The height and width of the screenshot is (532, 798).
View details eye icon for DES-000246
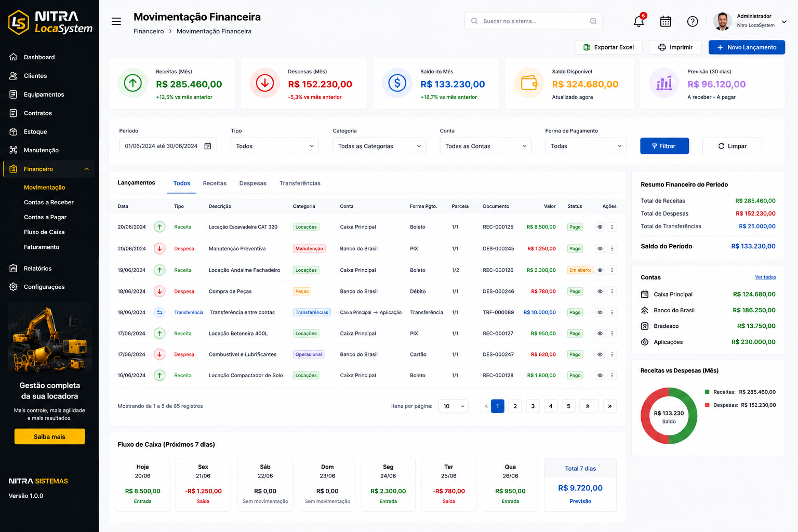click(600, 291)
